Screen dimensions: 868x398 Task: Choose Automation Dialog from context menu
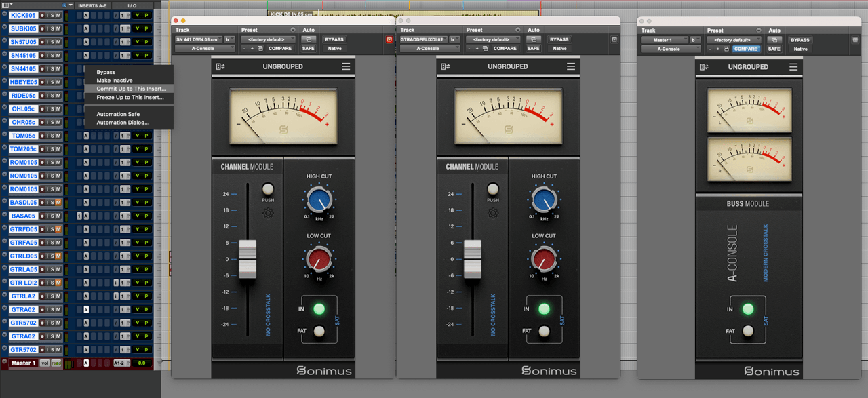123,123
